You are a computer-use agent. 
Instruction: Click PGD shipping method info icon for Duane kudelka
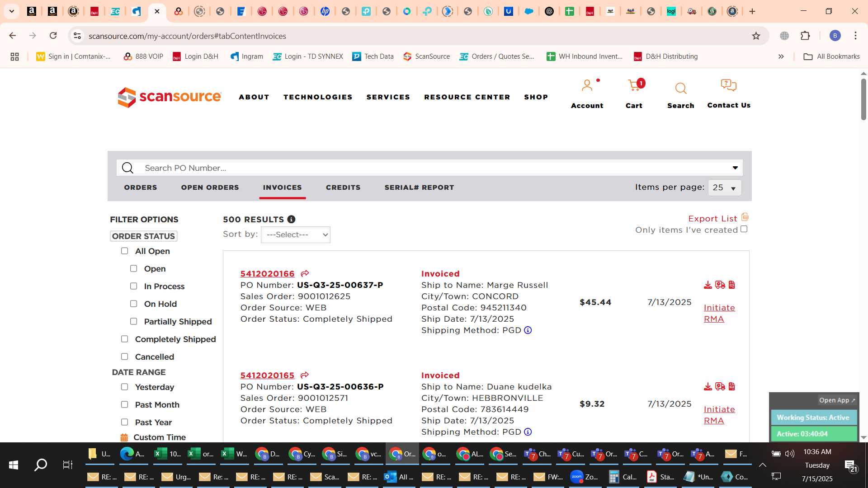pyautogui.click(x=528, y=432)
